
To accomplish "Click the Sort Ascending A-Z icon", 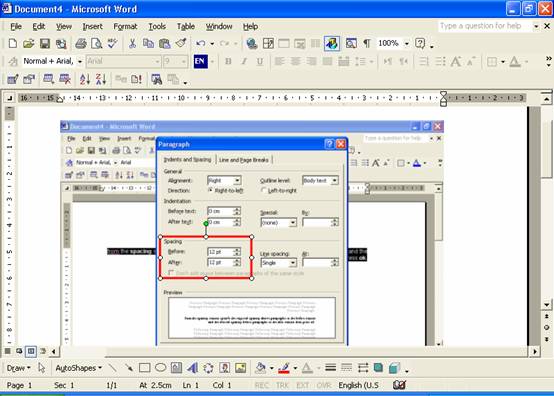I will [85, 79].
